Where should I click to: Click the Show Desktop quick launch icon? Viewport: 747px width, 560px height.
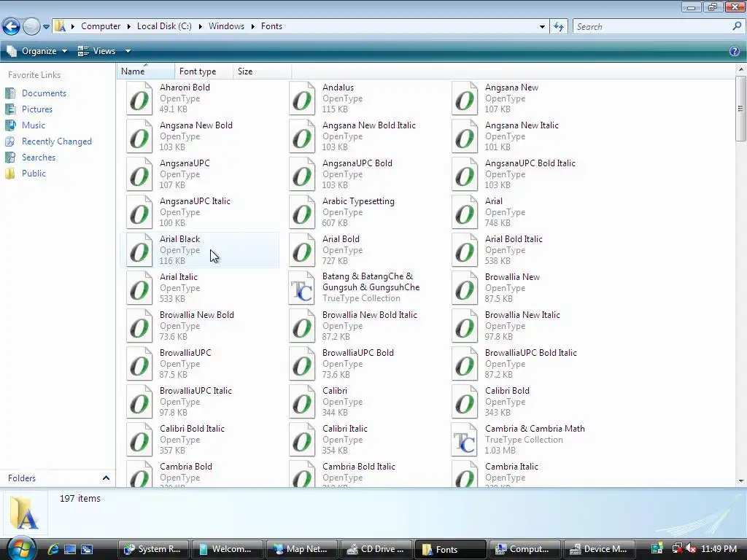pos(70,549)
